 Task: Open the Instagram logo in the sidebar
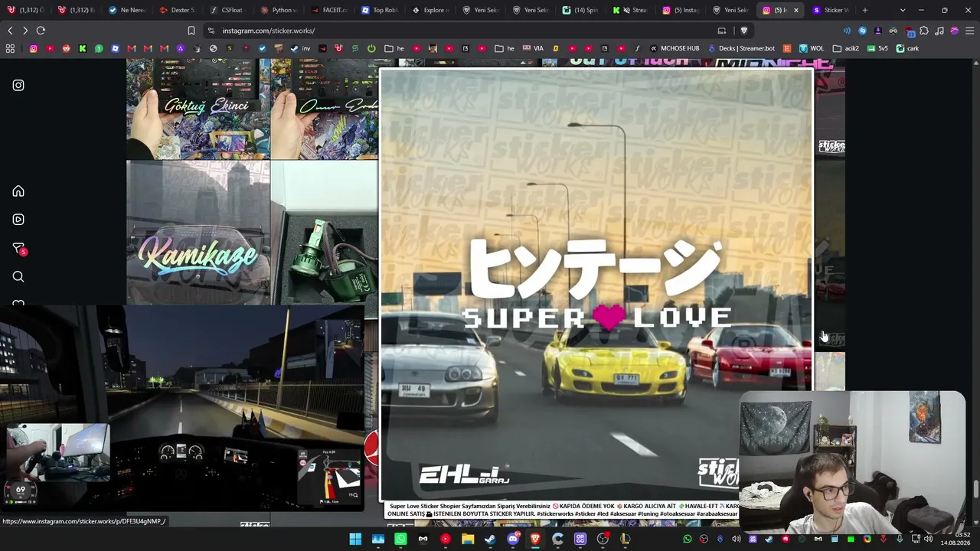18,85
